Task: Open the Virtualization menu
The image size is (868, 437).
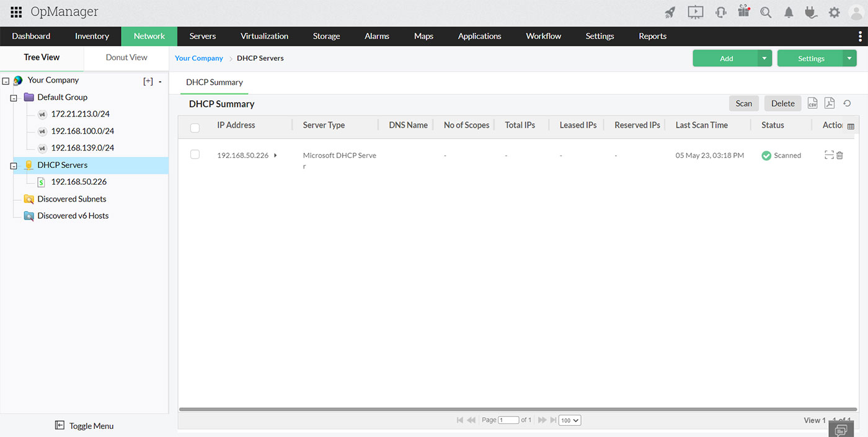Action: 265,36
